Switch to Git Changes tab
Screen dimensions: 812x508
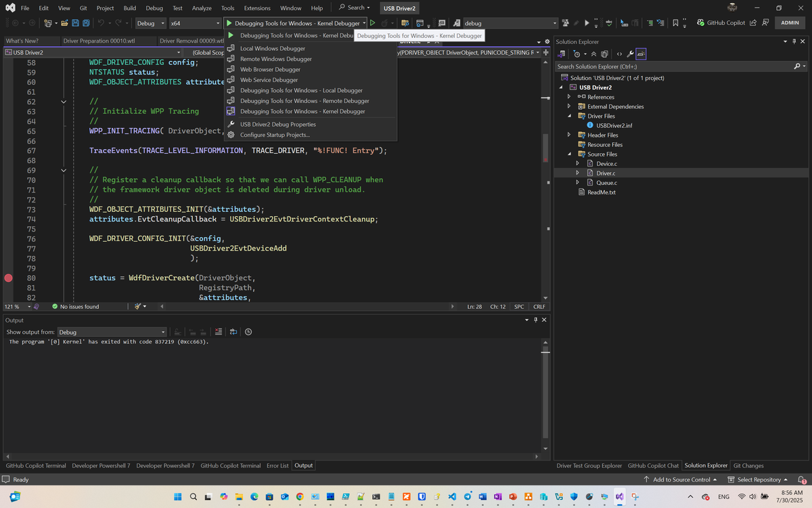tap(748, 466)
